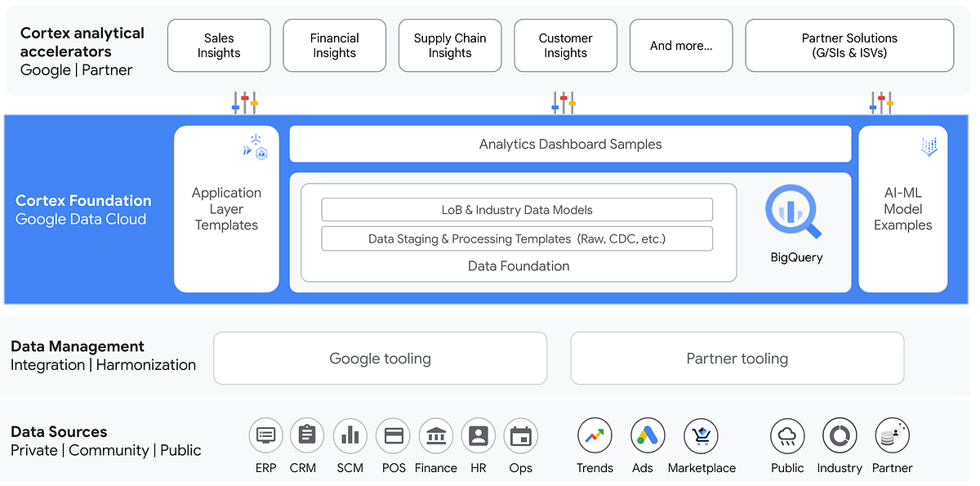This screenshot has width=980, height=486.
Task: Open the SCM bar chart icon
Action: [x=350, y=435]
